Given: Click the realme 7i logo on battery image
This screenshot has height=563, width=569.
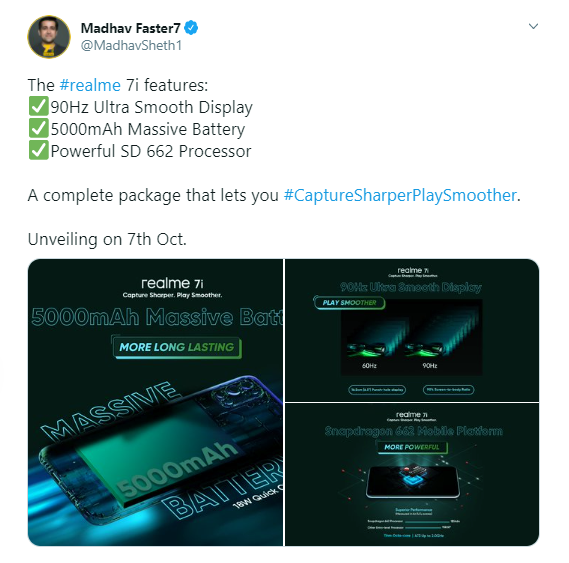Looking at the screenshot, I should (x=172, y=283).
